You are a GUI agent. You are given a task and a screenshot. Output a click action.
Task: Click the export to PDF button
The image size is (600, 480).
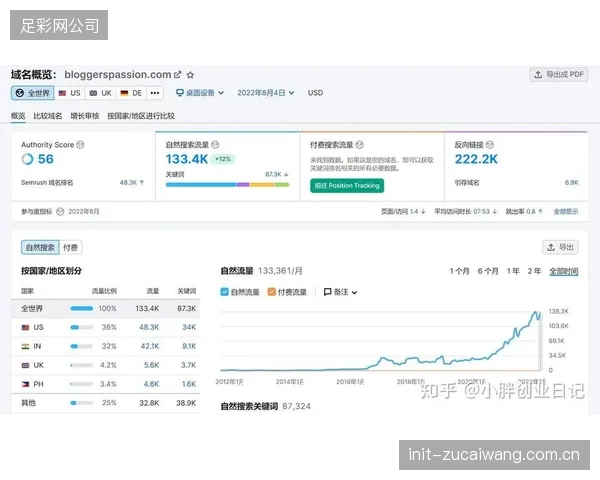[559, 74]
